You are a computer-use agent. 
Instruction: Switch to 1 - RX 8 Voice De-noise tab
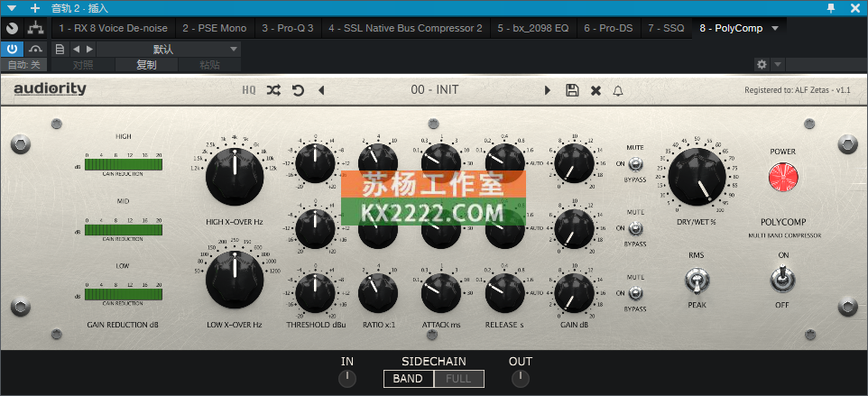113,28
